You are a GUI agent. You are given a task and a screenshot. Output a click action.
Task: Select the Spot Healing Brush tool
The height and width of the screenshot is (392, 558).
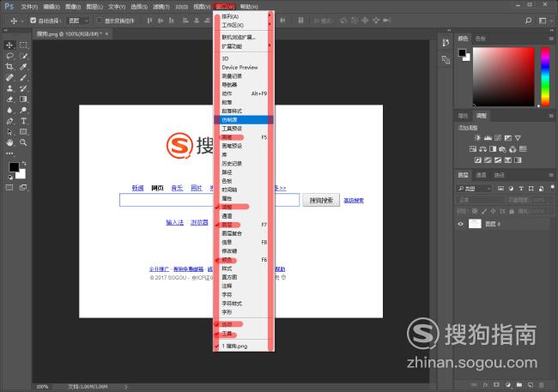tap(9, 77)
